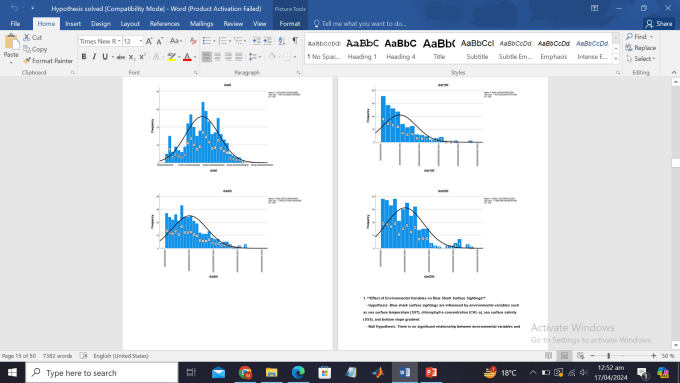Toggle Bold formatting

[x=84, y=57]
